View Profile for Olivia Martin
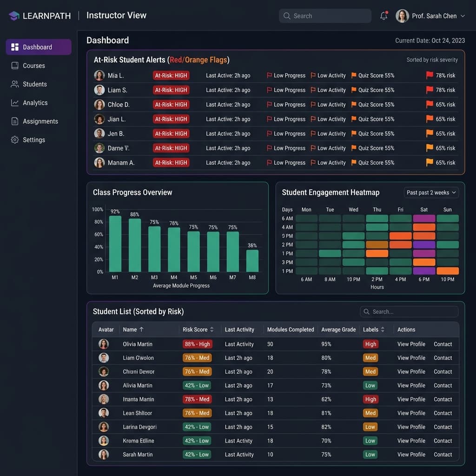This screenshot has width=476, height=476. point(411,344)
